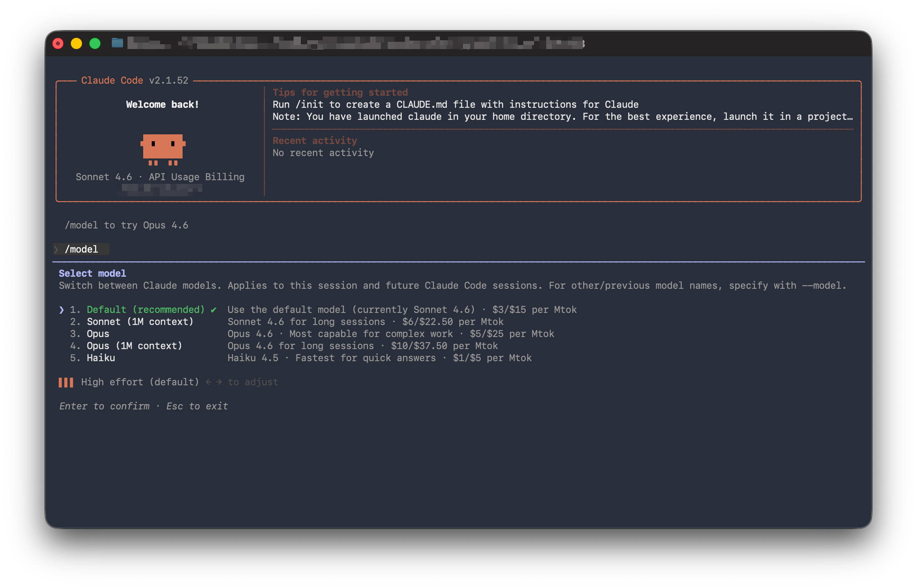Click 'Esc to exit' hint text
The image size is (917, 588).
[x=197, y=406]
